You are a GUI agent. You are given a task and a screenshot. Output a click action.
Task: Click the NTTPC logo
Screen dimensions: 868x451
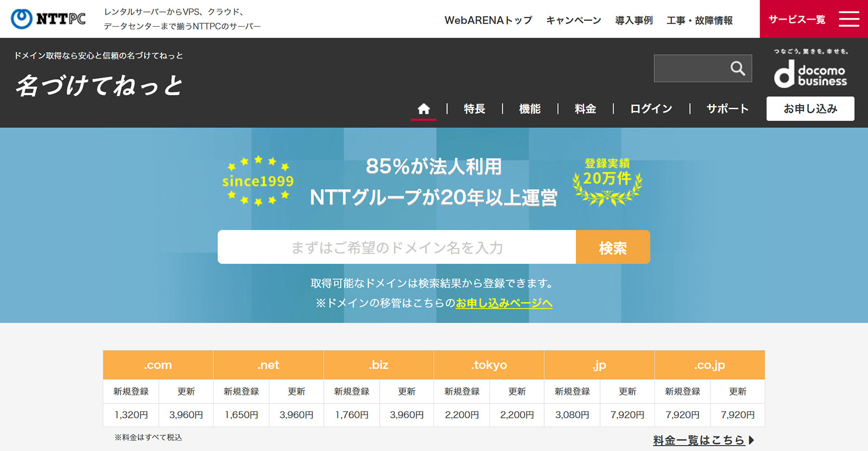click(x=48, y=19)
